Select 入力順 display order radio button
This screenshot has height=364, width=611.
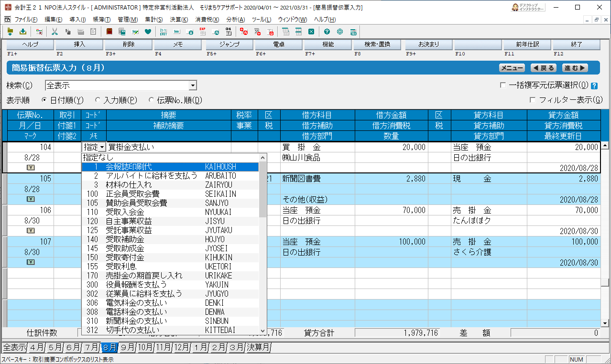pos(98,100)
